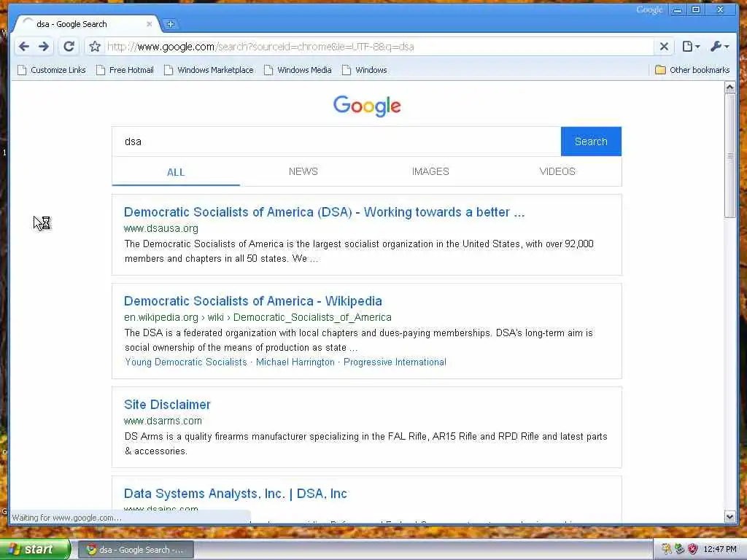Click the vertical scrollbar thumb

point(729,156)
